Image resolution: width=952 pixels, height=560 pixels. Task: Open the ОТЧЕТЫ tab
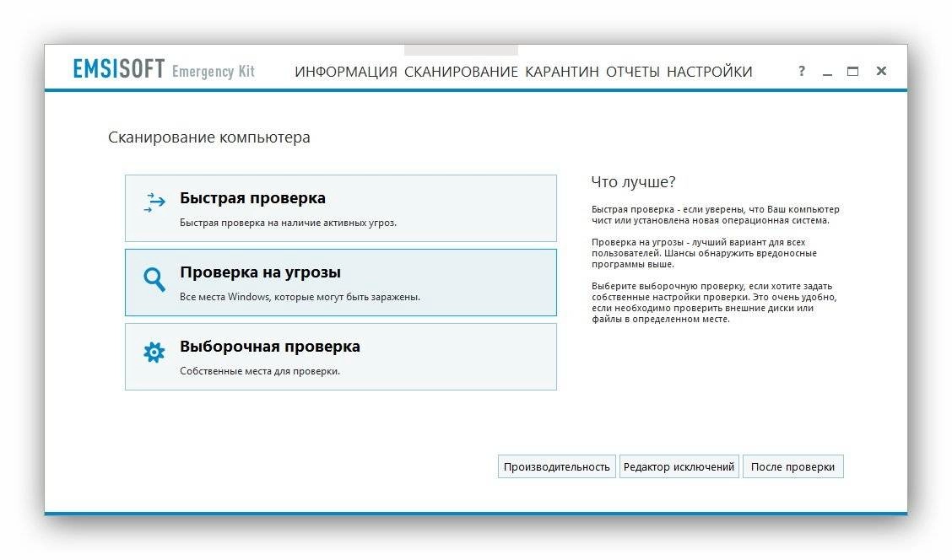633,72
